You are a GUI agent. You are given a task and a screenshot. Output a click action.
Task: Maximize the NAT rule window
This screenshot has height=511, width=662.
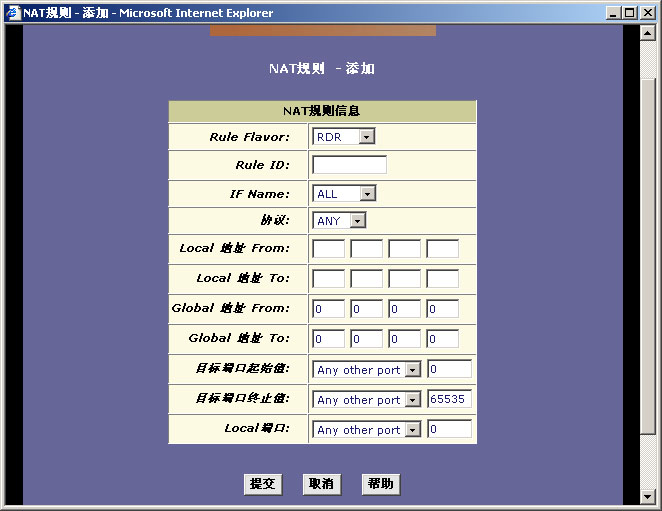point(629,13)
